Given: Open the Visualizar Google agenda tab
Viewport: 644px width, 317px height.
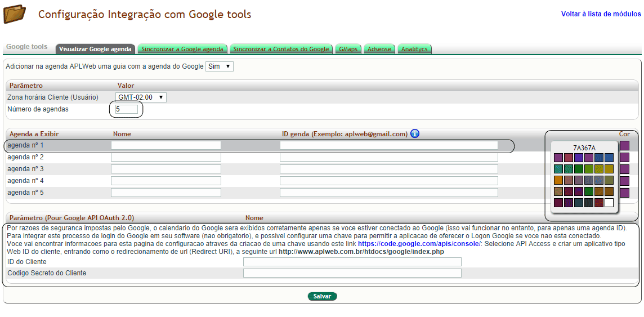Looking at the screenshot, I should (95, 49).
